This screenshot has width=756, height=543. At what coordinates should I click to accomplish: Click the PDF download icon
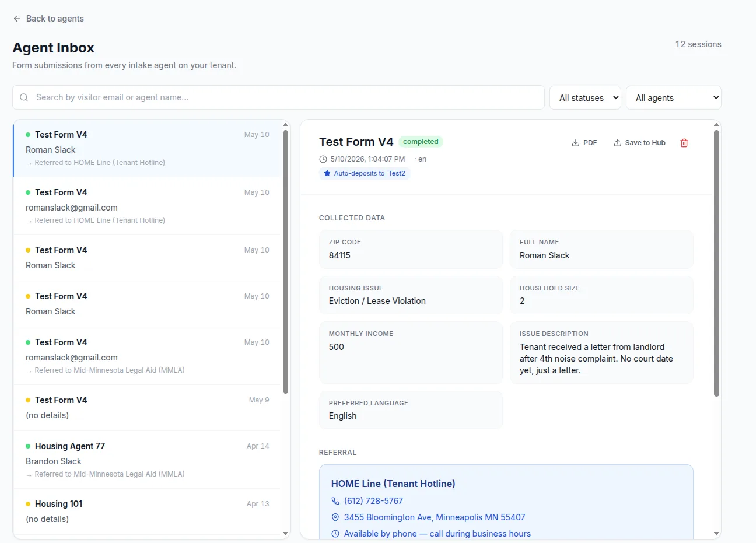(x=576, y=143)
